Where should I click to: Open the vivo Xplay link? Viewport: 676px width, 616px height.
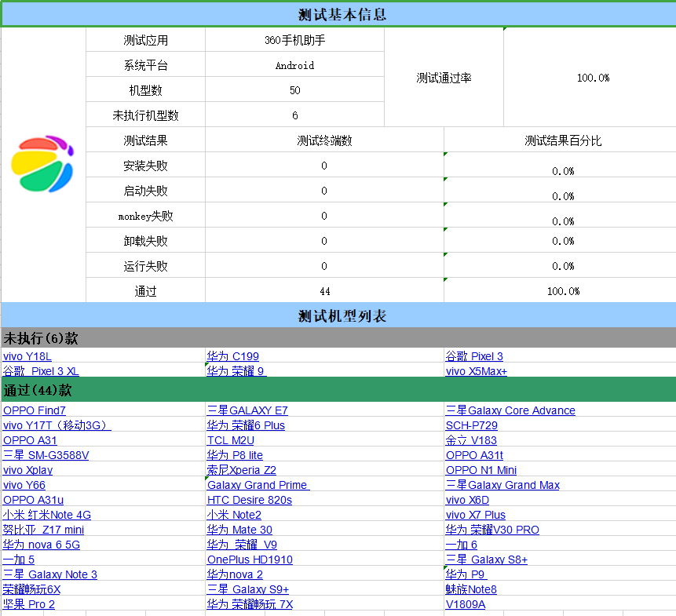pos(28,470)
